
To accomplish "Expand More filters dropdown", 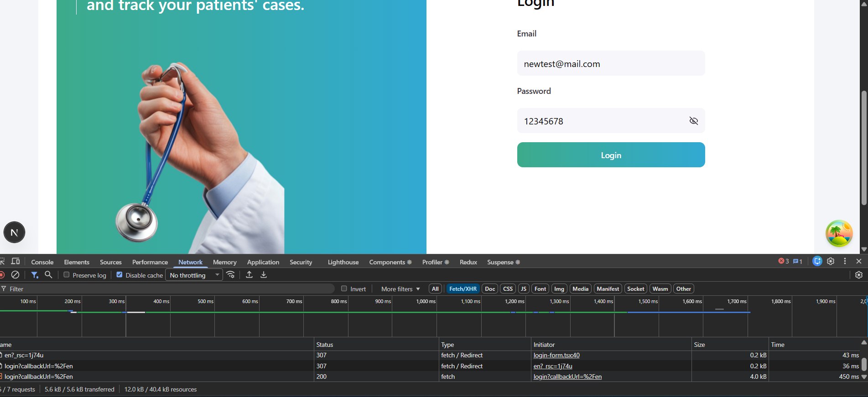I will 400,289.
